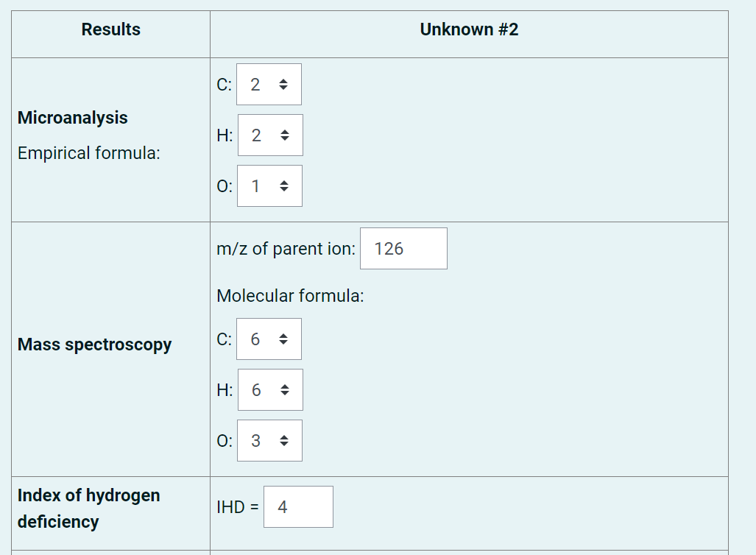The width and height of the screenshot is (756, 555).
Task: Increment the empirical formula H value
Action: coord(286,130)
